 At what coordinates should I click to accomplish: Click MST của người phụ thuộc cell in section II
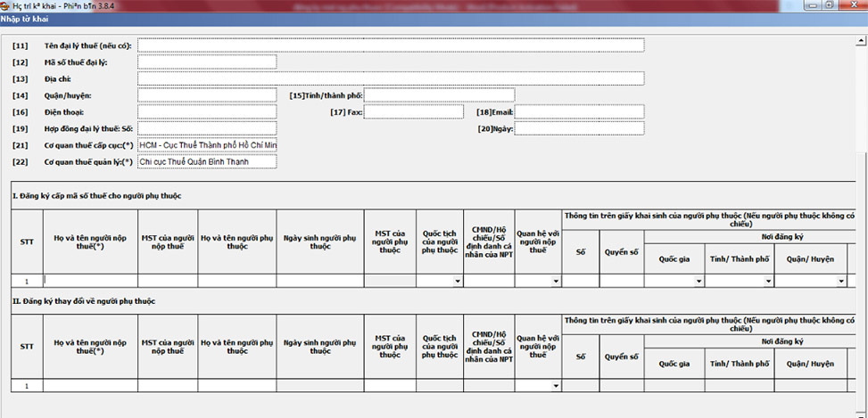[x=390, y=385]
